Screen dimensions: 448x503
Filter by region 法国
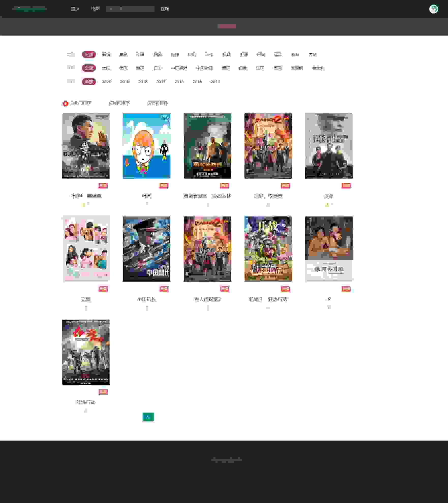[260, 68]
